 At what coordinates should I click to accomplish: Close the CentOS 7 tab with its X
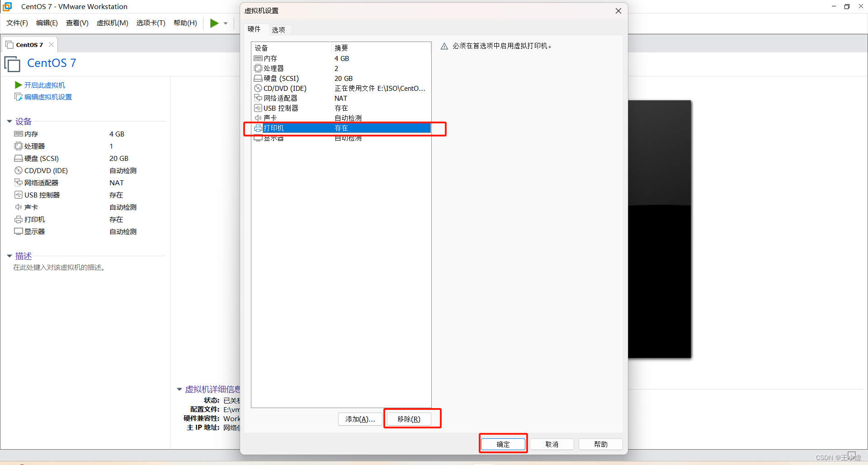click(x=51, y=44)
